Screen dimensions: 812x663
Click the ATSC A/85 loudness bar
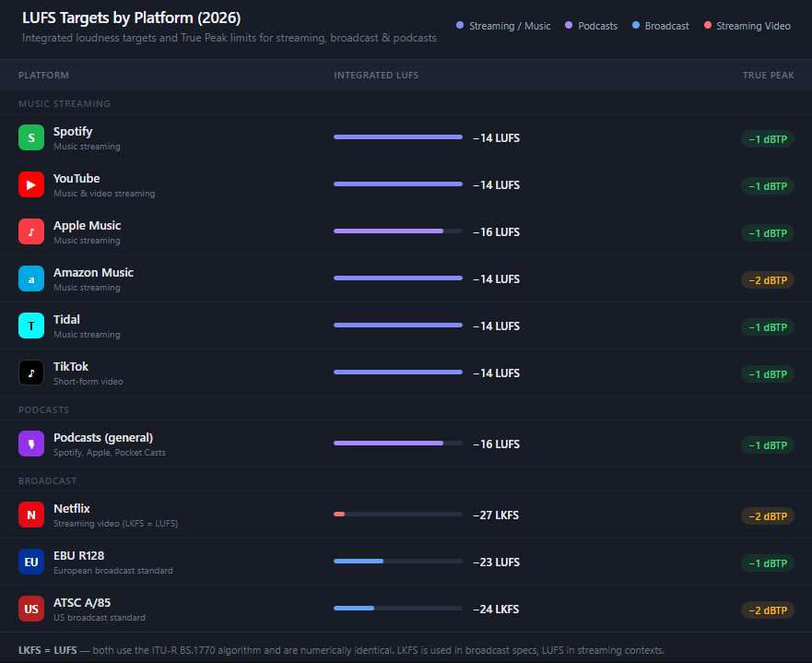coord(398,609)
